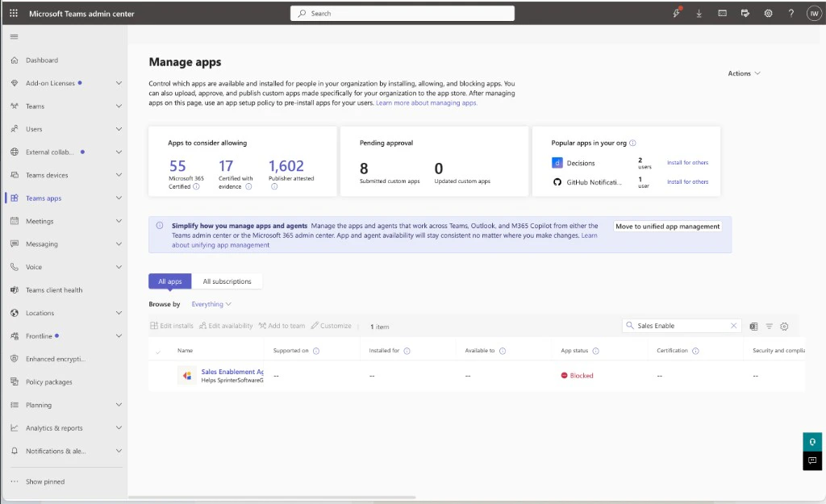Click the Notifications bell icon in sidebar

pyautogui.click(x=15, y=451)
